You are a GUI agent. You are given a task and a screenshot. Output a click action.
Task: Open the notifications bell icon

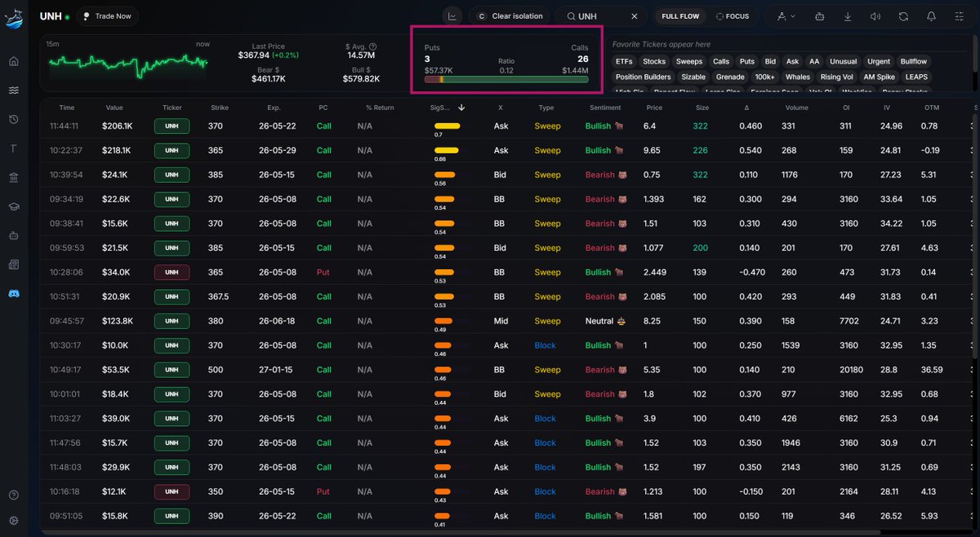pyautogui.click(x=932, y=16)
